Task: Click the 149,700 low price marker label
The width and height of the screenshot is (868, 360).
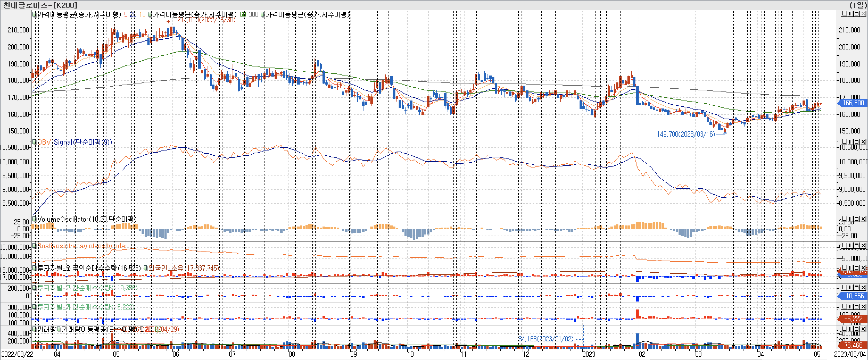Action: pyautogui.click(x=686, y=134)
